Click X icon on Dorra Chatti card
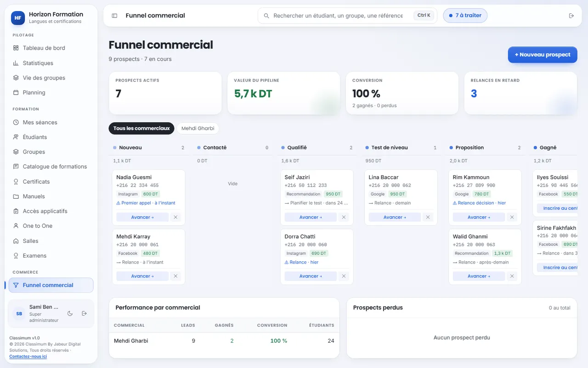This screenshot has height=368, width=588. tap(344, 276)
